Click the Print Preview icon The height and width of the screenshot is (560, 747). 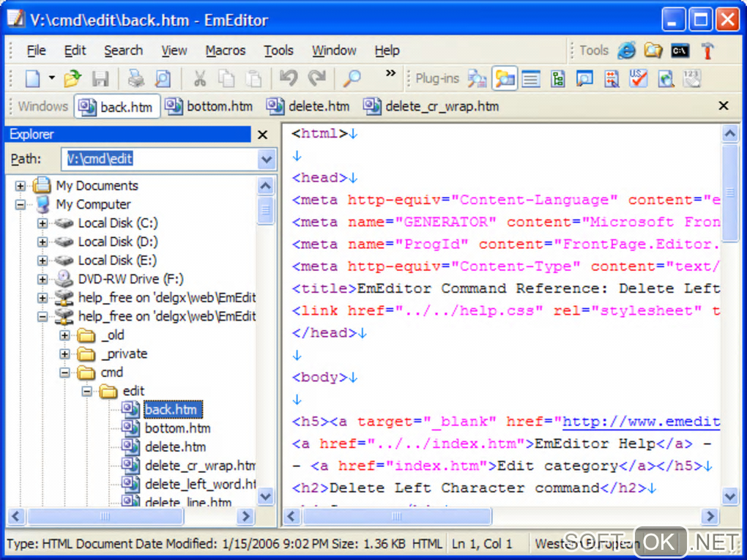coord(163,78)
